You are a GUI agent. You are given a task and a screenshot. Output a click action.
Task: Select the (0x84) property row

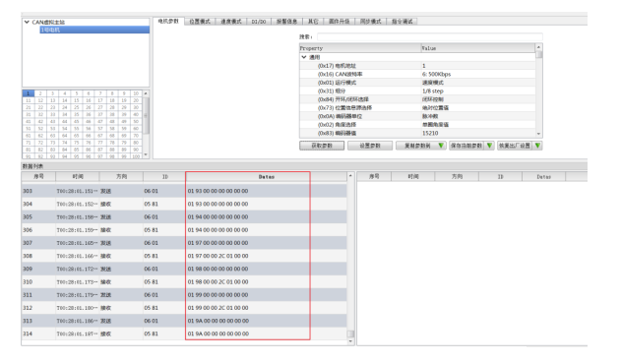click(x=417, y=99)
